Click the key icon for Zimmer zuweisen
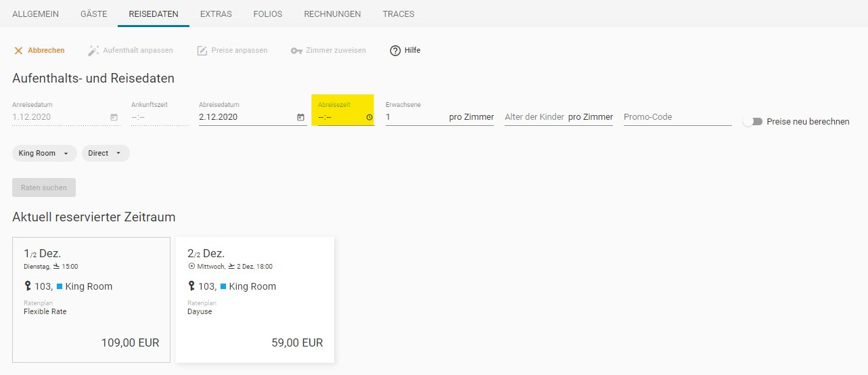The width and height of the screenshot is (868, 375). pos(296,51)
